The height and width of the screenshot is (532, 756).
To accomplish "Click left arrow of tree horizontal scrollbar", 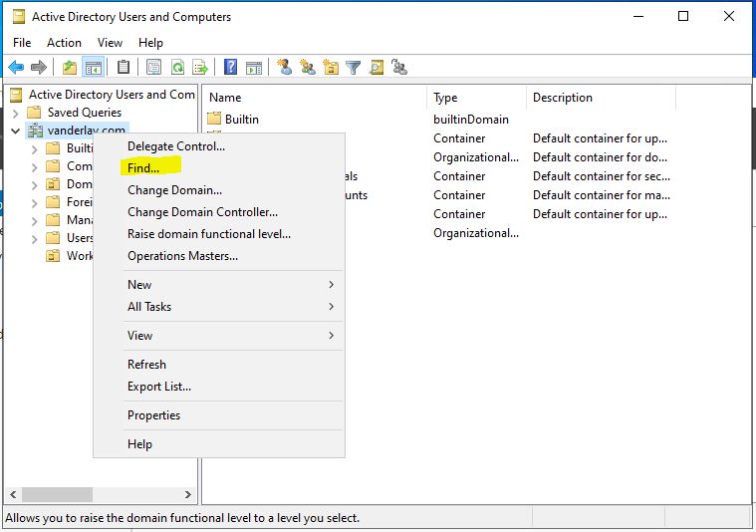I will 13,494.
